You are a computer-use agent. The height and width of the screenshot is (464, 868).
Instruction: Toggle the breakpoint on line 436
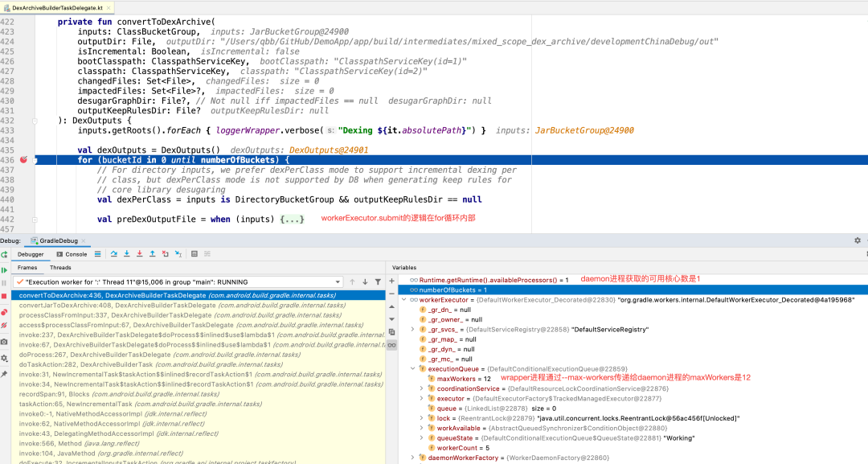coord(23,159)
